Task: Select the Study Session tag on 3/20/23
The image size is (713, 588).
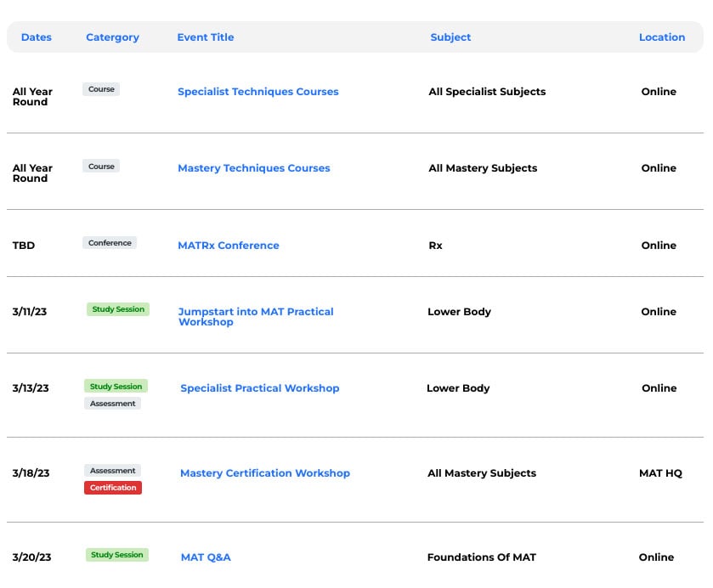Action: click(x=117, y=555)
